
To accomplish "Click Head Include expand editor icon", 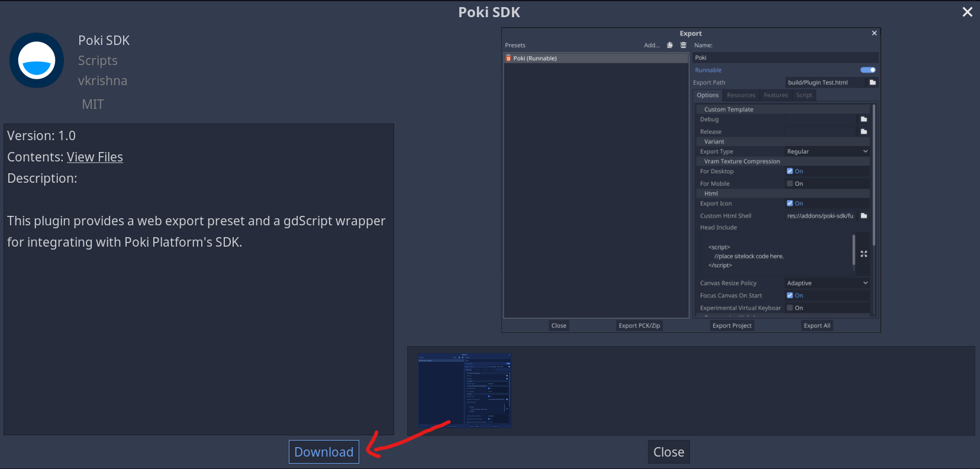I will [863, 254].
